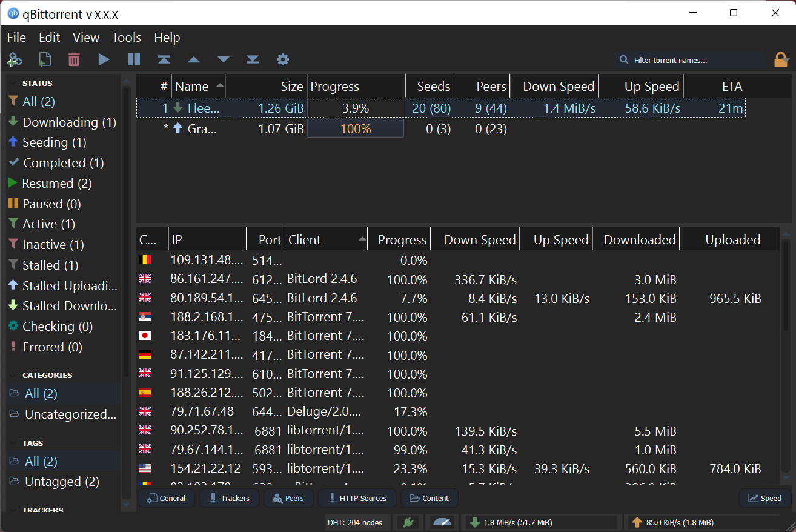Select All (2) under Categories
Viewport: 796px width, 532px height.
(x=64, y=394)
